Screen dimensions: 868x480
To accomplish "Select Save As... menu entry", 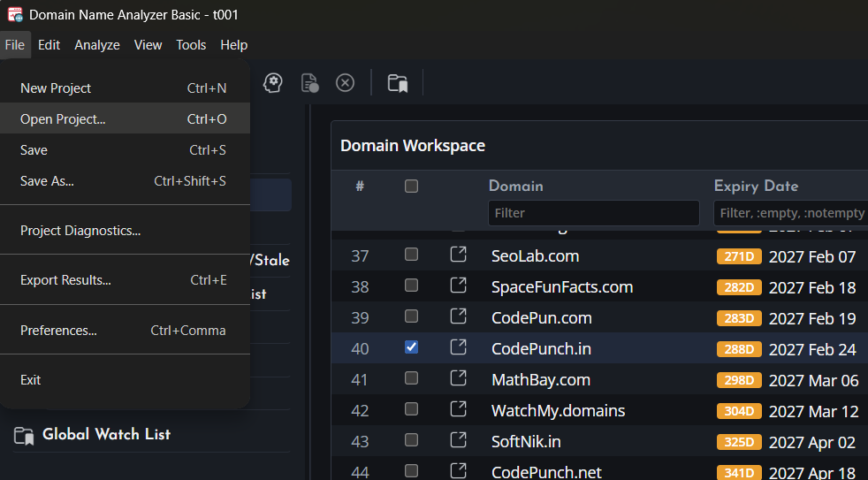I will pos(126,181).
